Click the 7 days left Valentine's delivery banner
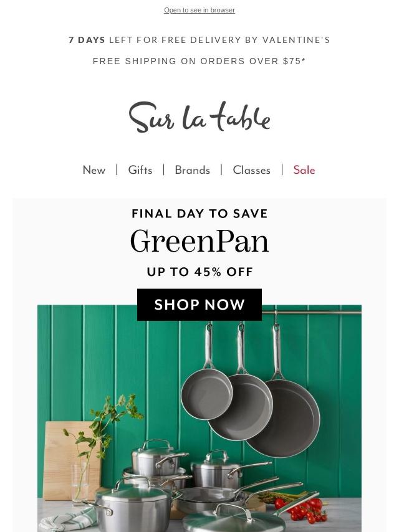399x532 pixels. (199, 40)
